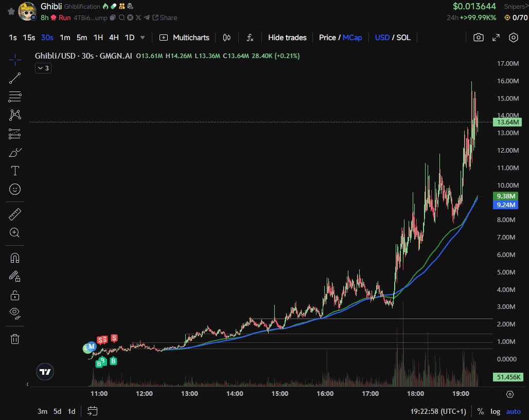Open the token's X (Twitter) page

click(138, 17)
